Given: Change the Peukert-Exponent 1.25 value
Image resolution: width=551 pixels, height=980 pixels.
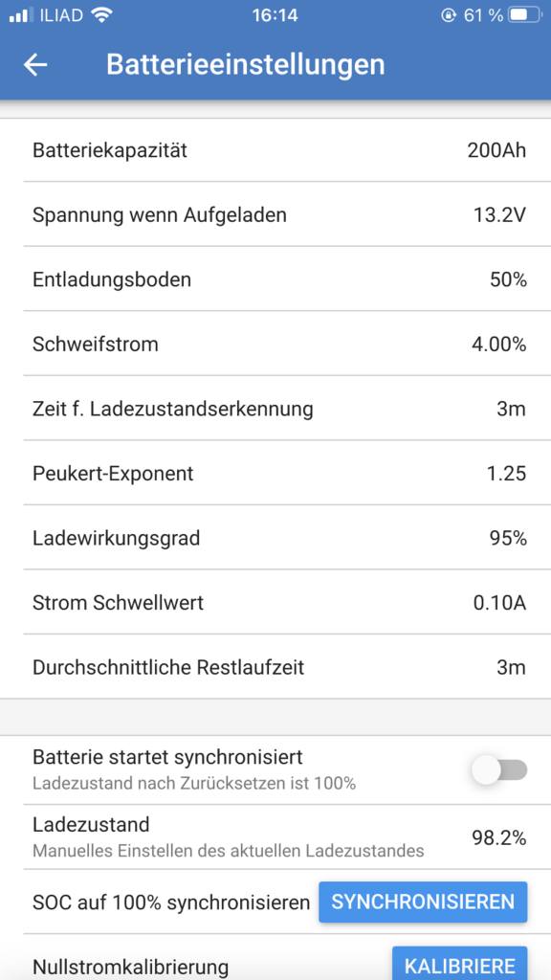Looking at the screenshot, I should (x=275, y=473).
